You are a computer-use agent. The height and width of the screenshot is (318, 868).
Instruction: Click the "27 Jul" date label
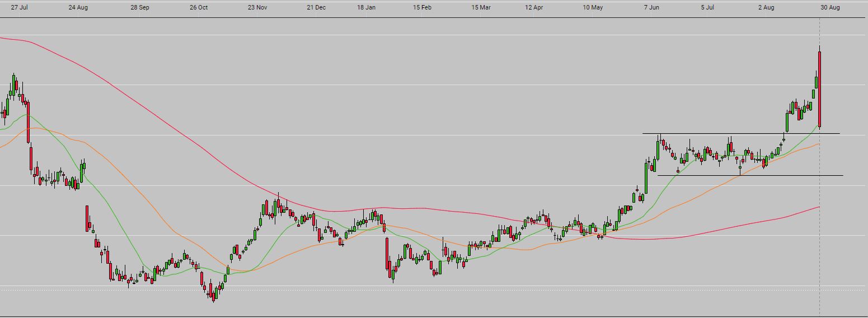(20, 8)
